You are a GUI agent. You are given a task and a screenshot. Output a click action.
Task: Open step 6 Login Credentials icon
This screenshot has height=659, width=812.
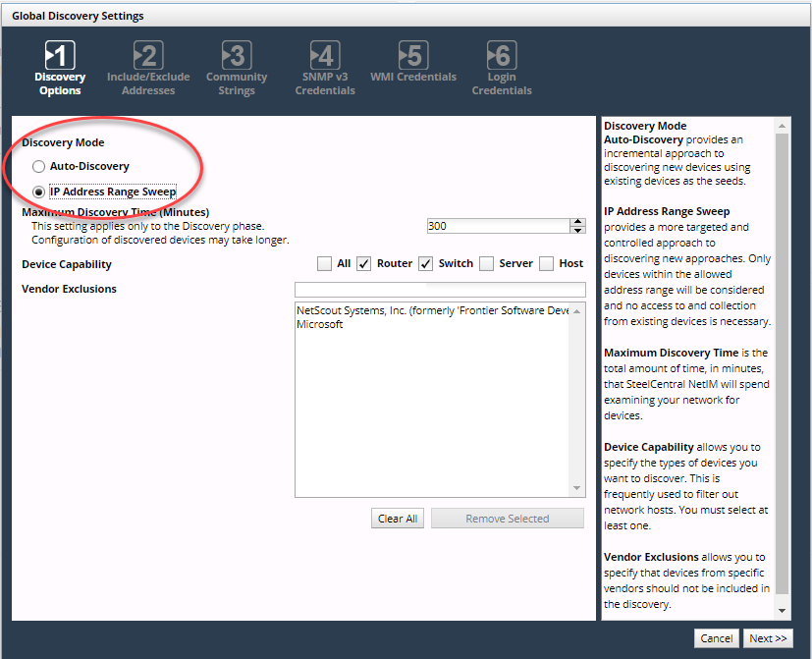[502, 55]
